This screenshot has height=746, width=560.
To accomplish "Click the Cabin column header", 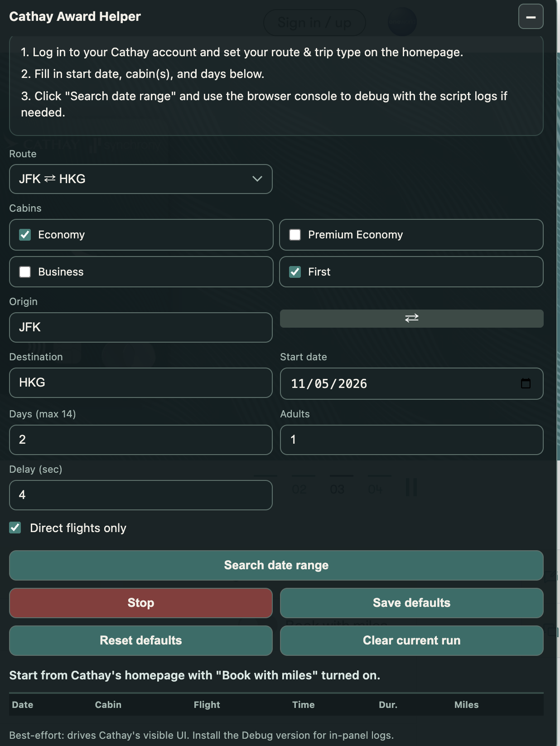I will point(108,705).
